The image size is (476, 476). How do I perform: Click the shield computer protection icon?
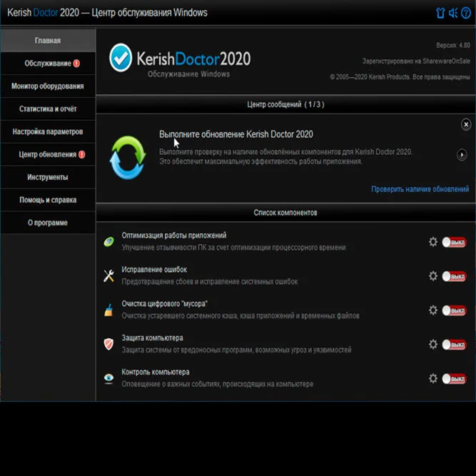(x=108, y=344)
